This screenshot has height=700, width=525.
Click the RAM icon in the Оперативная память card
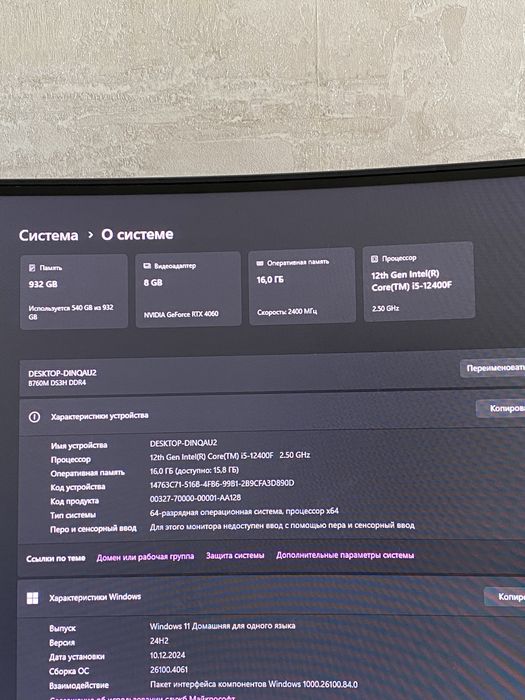[260, 263]
